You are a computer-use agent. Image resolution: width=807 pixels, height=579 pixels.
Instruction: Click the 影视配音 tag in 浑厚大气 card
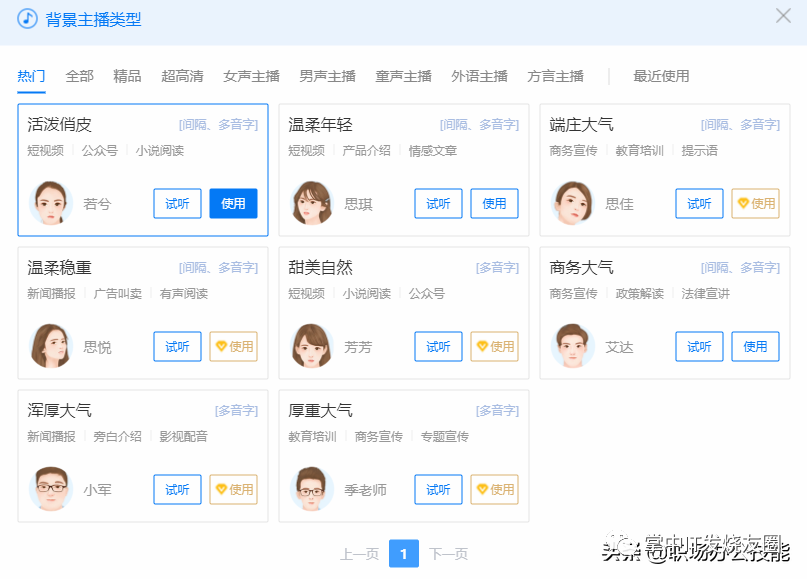183,437
